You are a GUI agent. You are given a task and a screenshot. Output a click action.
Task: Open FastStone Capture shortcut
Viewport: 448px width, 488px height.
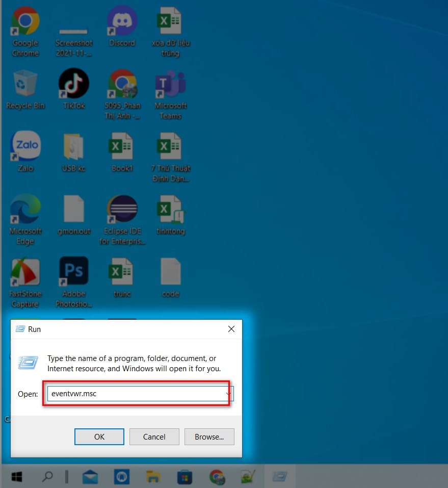[25, 282]
